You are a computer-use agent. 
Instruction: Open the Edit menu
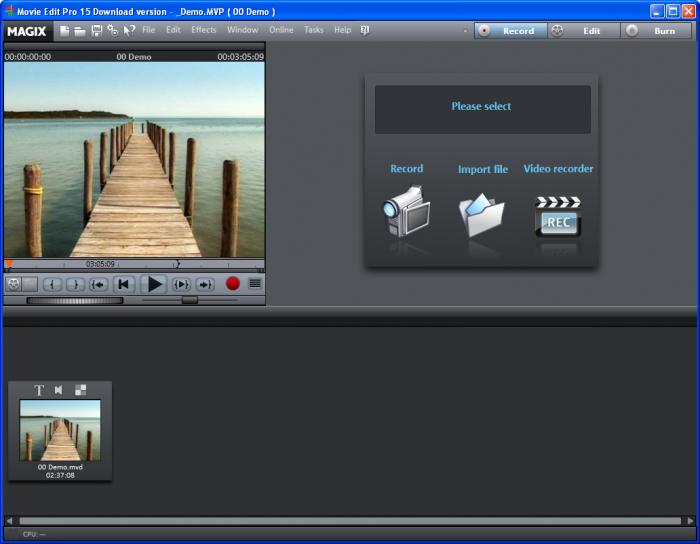[x=173, y=30]
